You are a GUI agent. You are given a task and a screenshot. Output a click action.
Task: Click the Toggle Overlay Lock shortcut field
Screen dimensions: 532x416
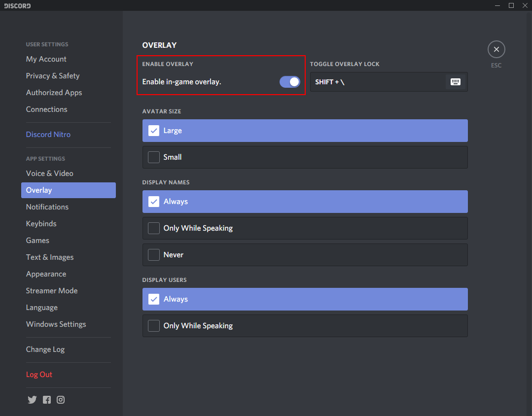tap(377, 82)
